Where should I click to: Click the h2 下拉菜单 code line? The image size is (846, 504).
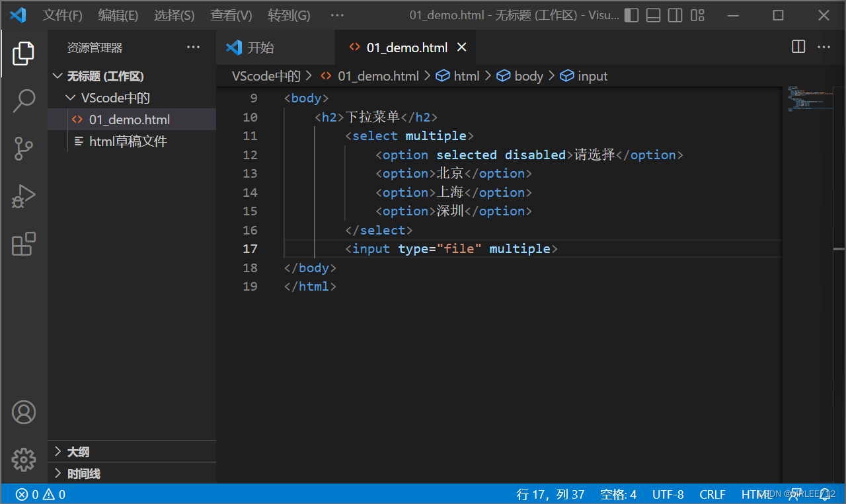pyautogui.click(x=376, y=117)
